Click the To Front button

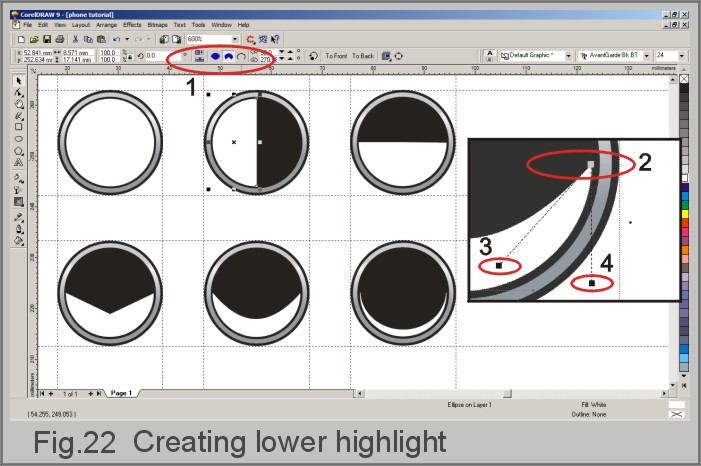point(336,56)
